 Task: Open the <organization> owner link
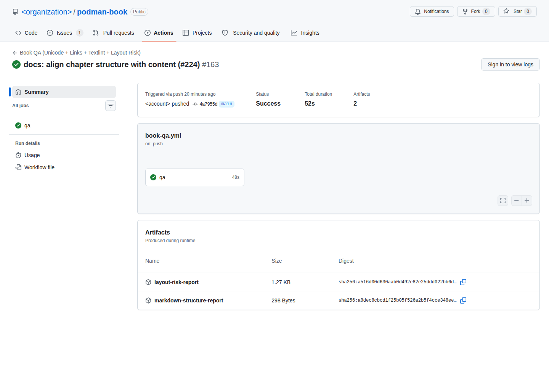pos(47,12)
